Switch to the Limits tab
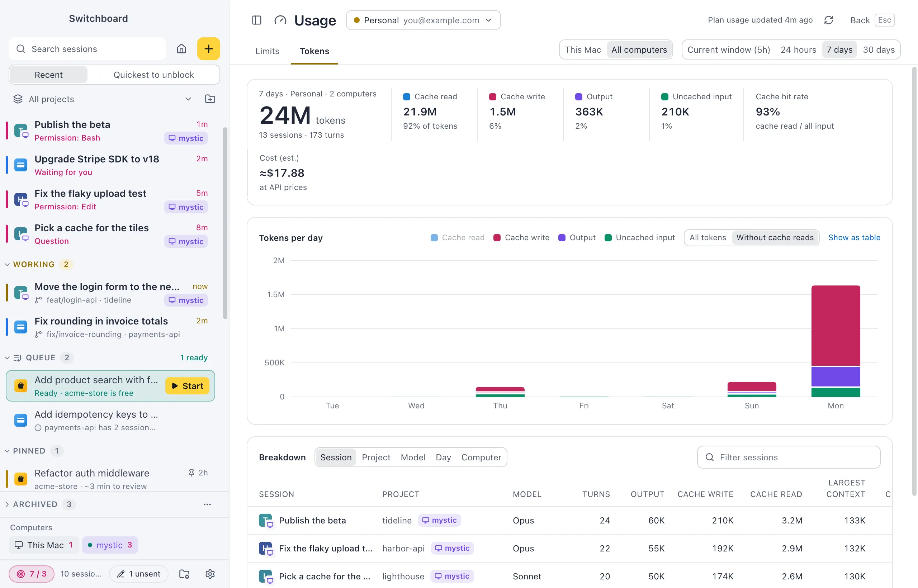This screenshot has width=918, height=588. point(267,51)
